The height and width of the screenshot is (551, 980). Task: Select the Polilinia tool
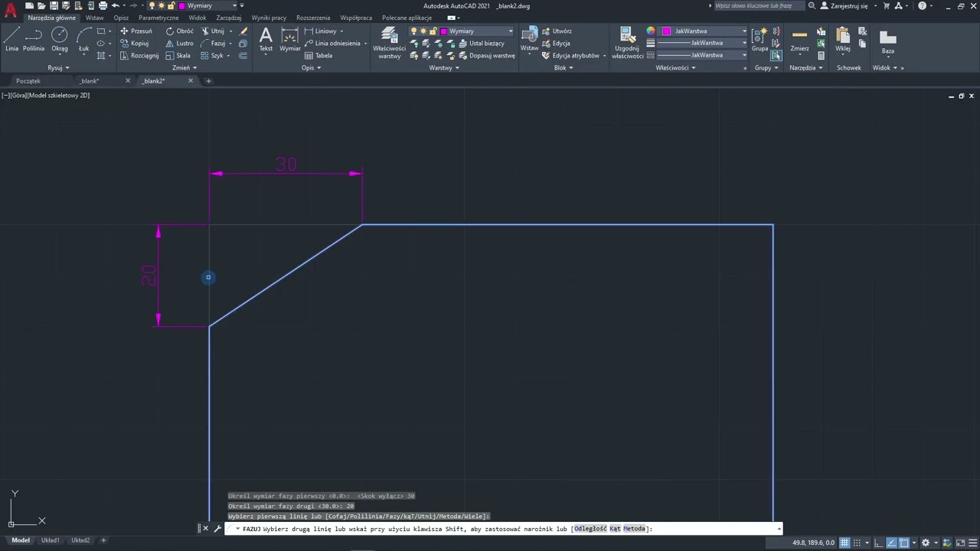click(34, 40)
